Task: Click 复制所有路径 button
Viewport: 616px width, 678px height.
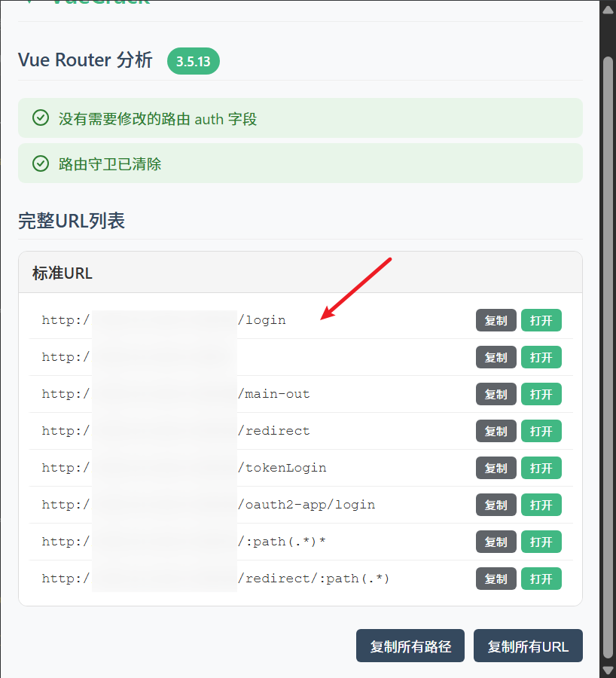Action: [410, 646]
